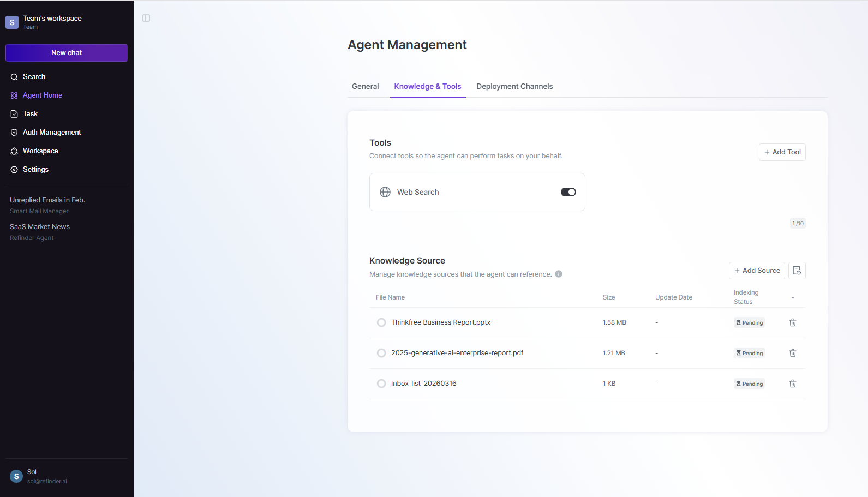Click Pending status for generative-ai report

[x=749, y=353]
